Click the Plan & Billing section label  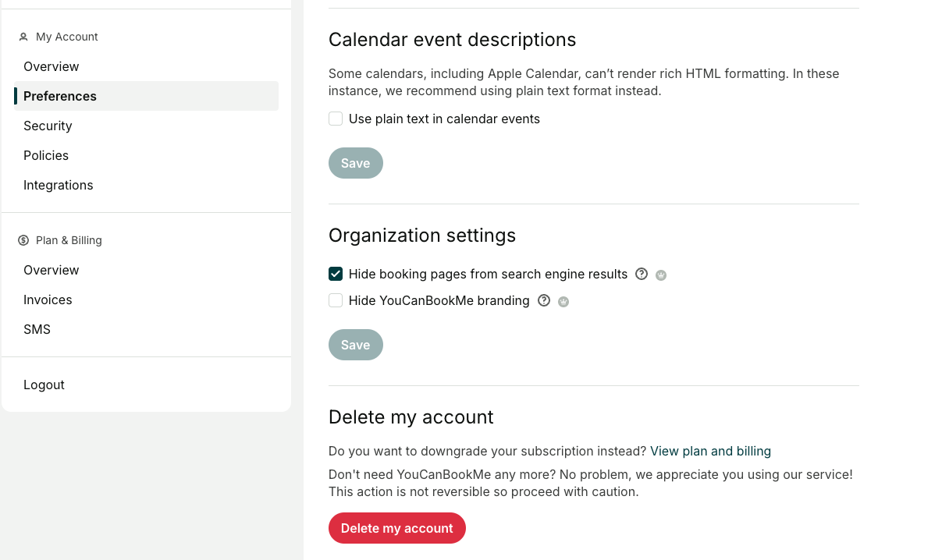tap(69, 240)
